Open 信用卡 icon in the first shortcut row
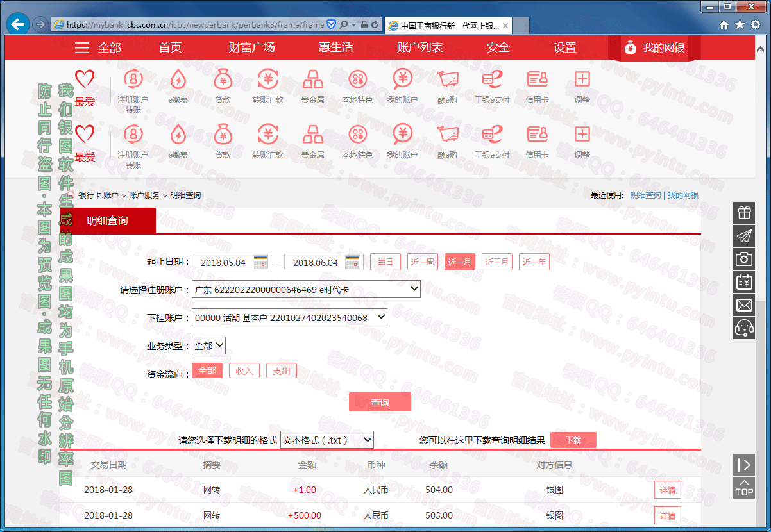 (537, 79)
